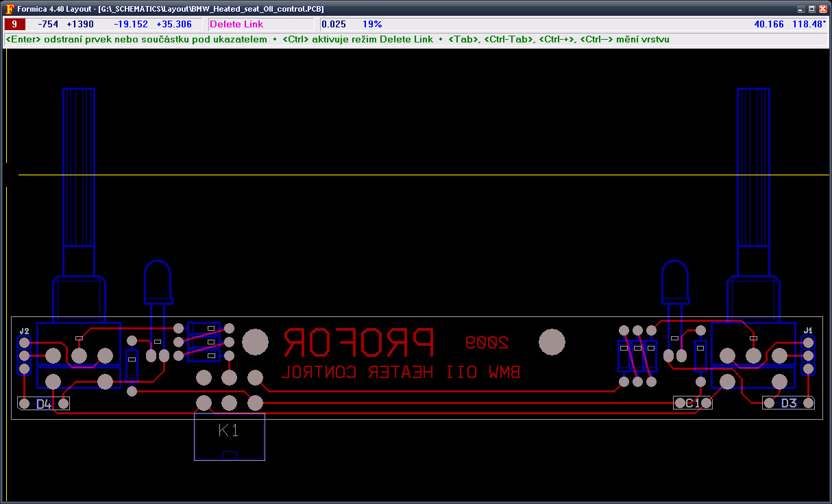
Task: Select the K1 relay component outline
Action: point(229,436)
